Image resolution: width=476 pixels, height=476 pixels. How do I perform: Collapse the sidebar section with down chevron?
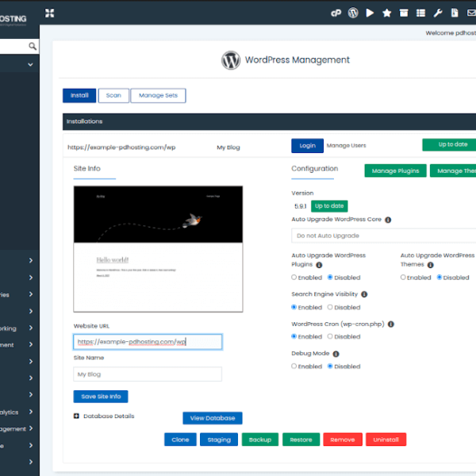point(30,64)
